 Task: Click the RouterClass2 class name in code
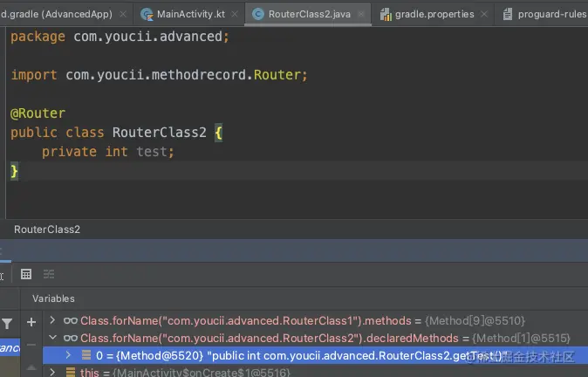160,133
